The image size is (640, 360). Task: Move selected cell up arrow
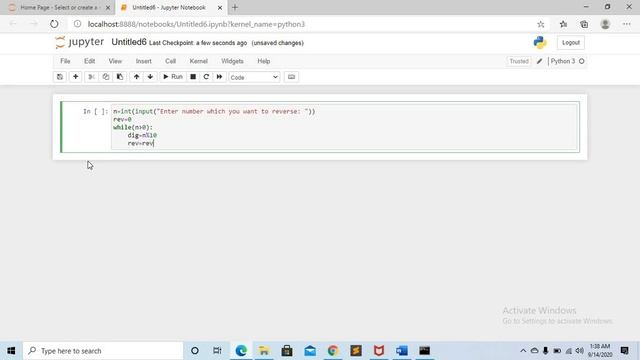(x=136, y=77)
